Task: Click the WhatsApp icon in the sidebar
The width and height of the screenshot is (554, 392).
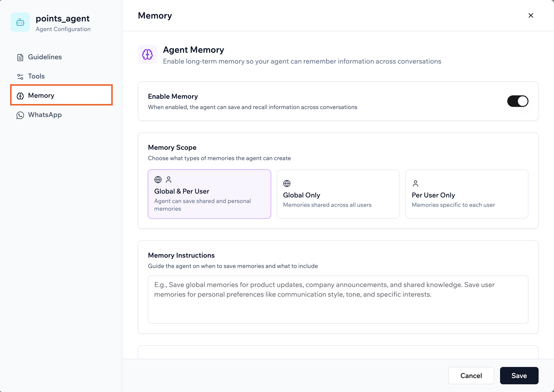Action: [20, 115]
